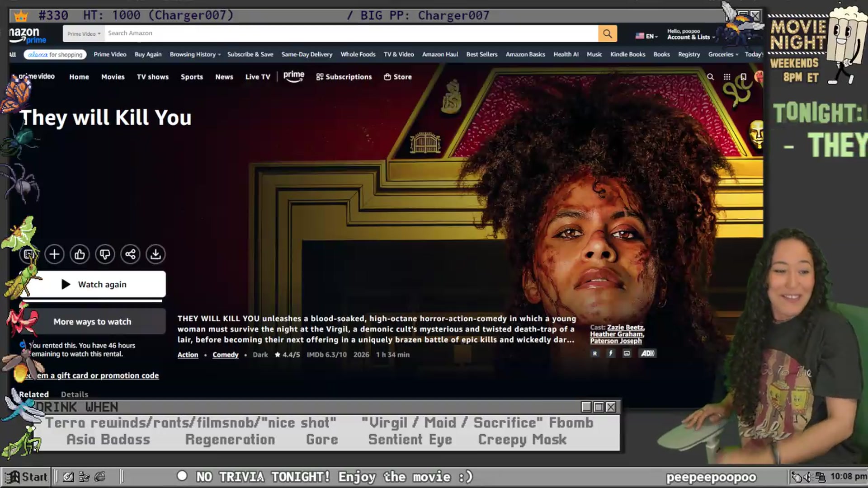The width and height of the screenshot is (868, 488).
Task: Open the Kindle Books link
Action: [x=627, y=54]
